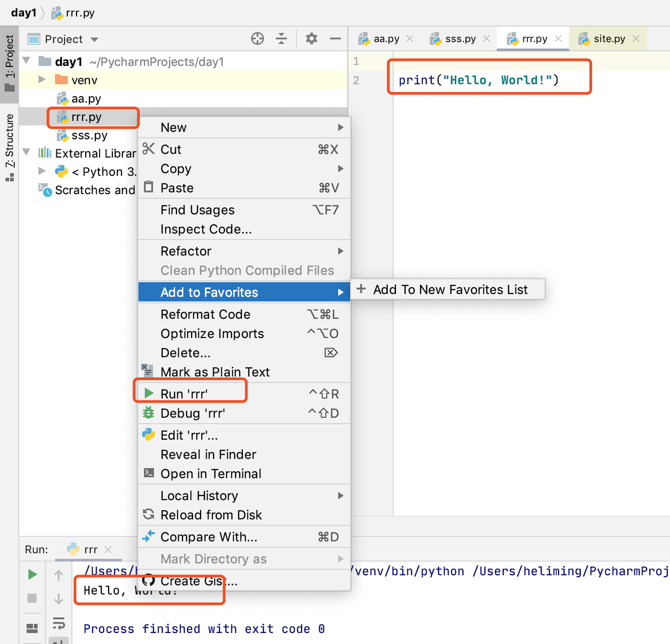The width and height of the screenshot is (670, 644).
Task: Click line number 2 in the editor gutter
Action: [x=356, y=80]
